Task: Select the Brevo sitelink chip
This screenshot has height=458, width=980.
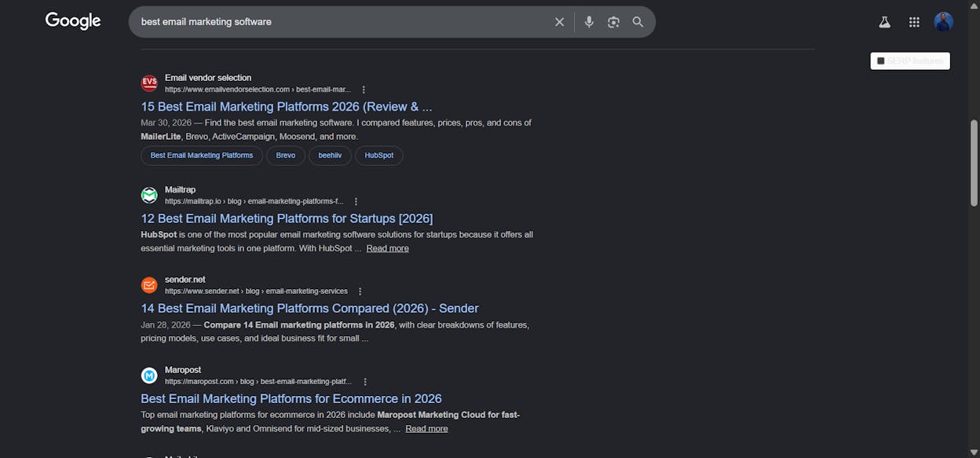Action: (286, 156)
